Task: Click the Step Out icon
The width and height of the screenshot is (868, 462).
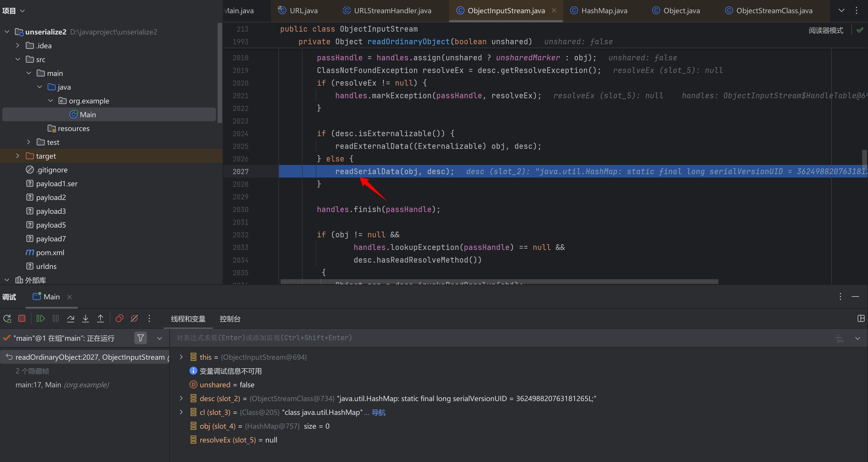Action: pyautogui.click(x=100, y=318)
